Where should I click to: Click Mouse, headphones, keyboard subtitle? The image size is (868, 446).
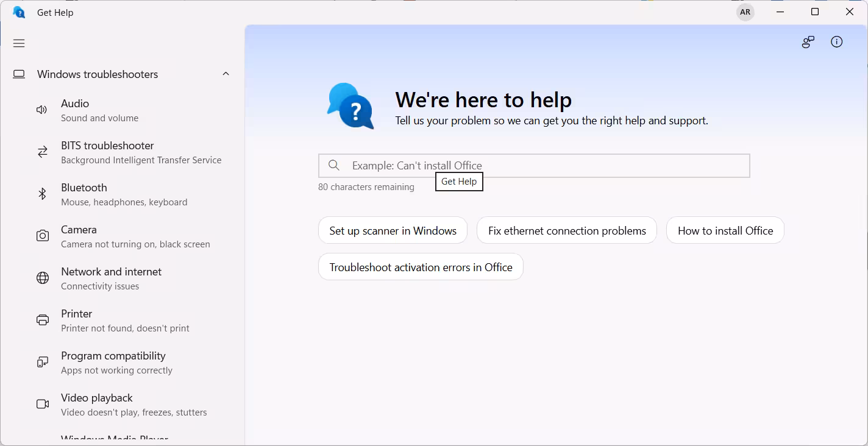(124, 202)
